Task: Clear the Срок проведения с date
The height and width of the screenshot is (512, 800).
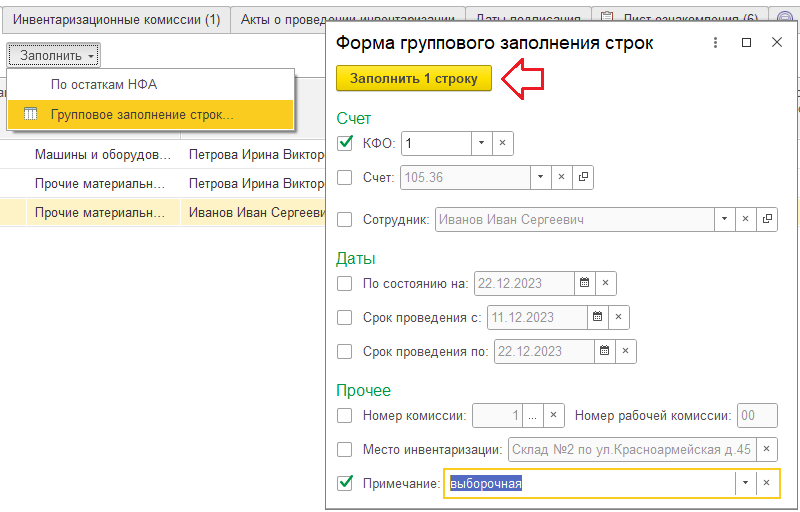Action: pyautogui.click(x=618, y=318)
